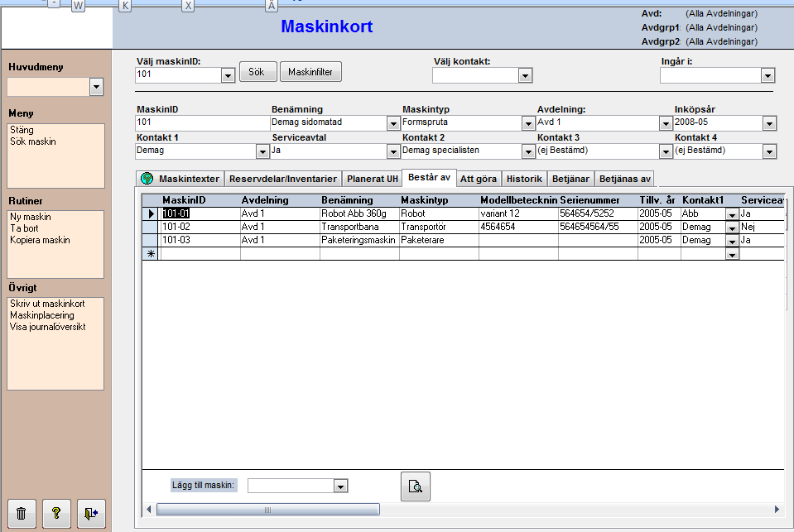This screenshot has width=794, height=532.
Task: Switch to the Historik tab
Action: tap(524, 179)
